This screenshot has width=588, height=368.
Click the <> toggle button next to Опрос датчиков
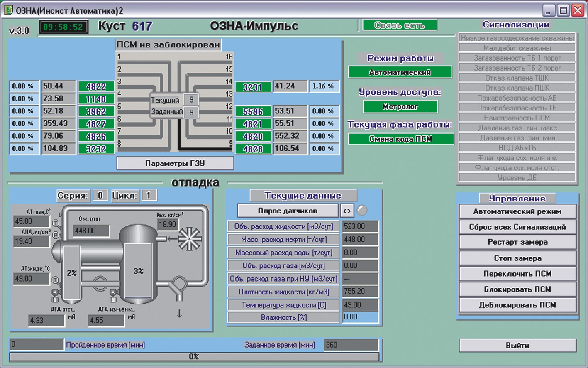(x=347, y=211)
